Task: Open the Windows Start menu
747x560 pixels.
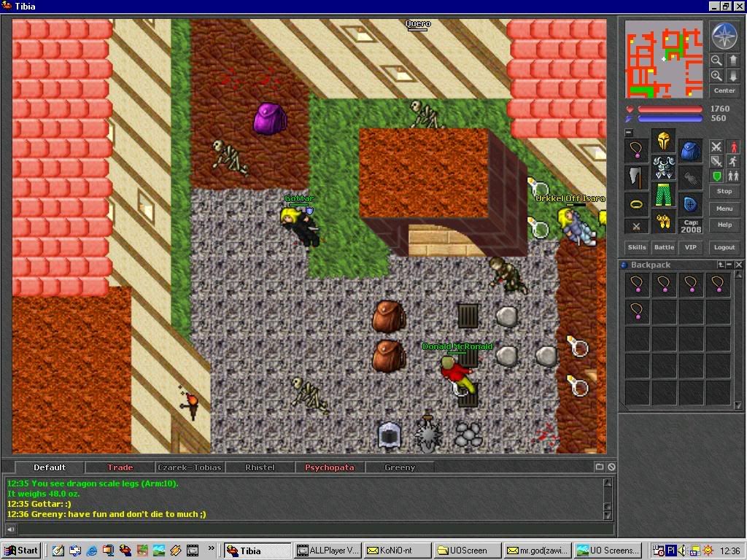Action: pyautogui.click(x=21, y=551)
